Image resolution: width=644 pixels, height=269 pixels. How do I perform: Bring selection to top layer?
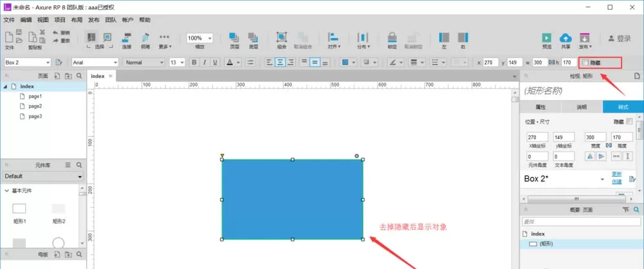tap(234, 37)
